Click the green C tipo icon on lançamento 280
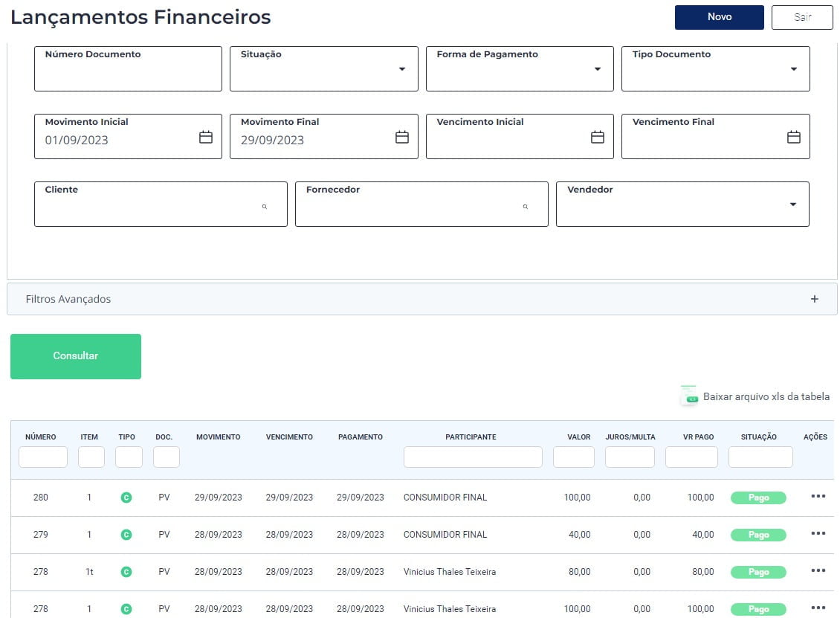The image size is (840, 618). (x=126, y=497)
